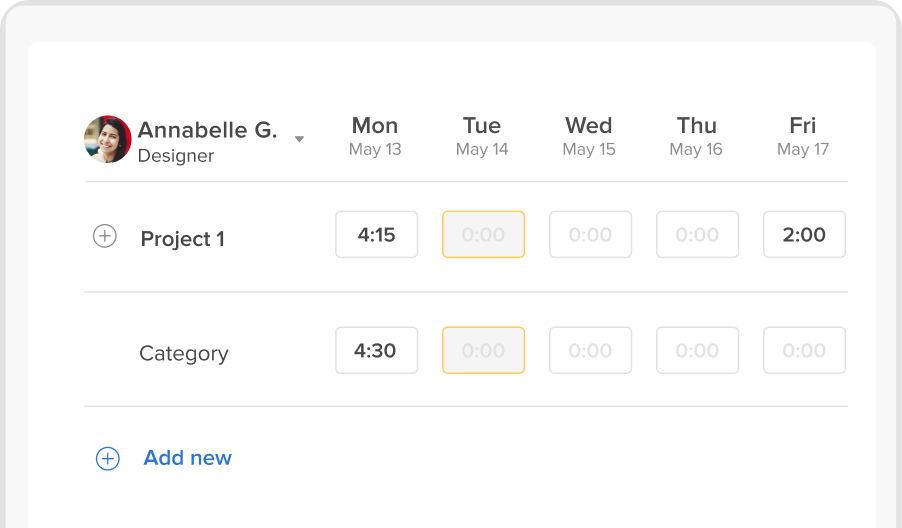
Task: Click the Fri May 17 column header
Action: coord(803,136)
